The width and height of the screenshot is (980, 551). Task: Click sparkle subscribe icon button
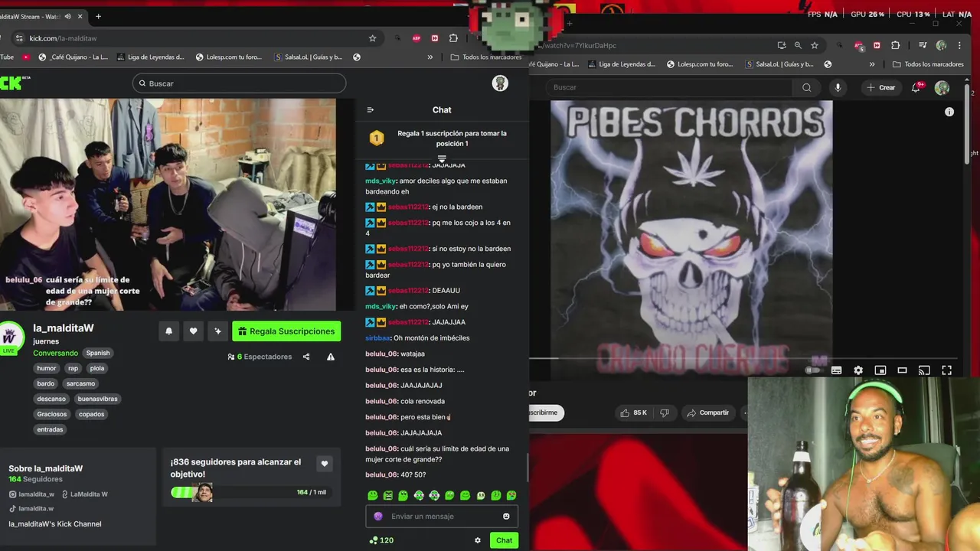click(218, 331)
